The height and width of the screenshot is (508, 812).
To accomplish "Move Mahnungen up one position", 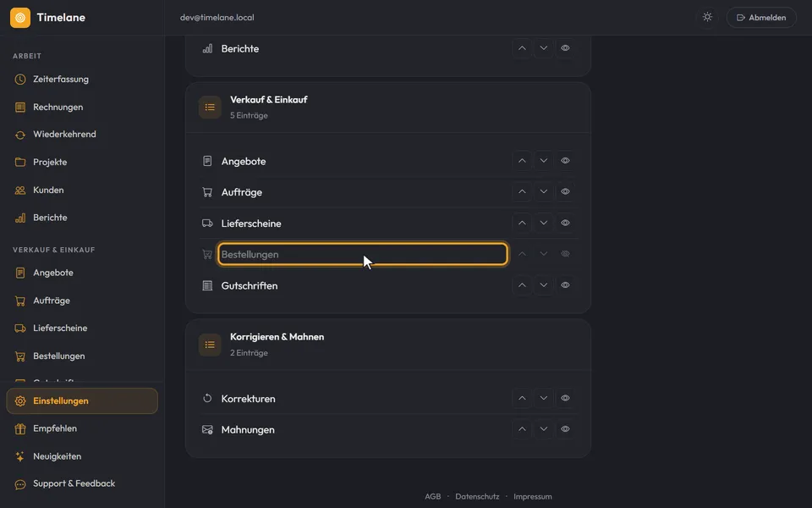I will (522, 429).
